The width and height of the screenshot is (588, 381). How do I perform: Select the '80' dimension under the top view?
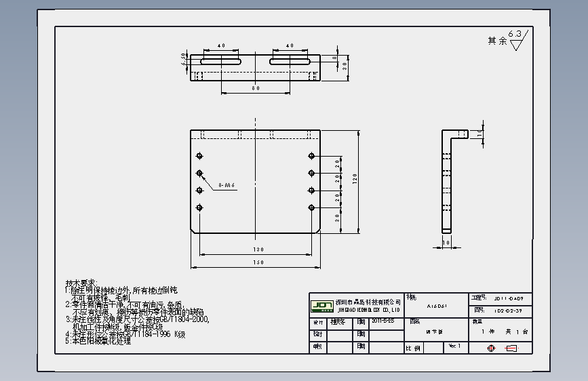256,88
